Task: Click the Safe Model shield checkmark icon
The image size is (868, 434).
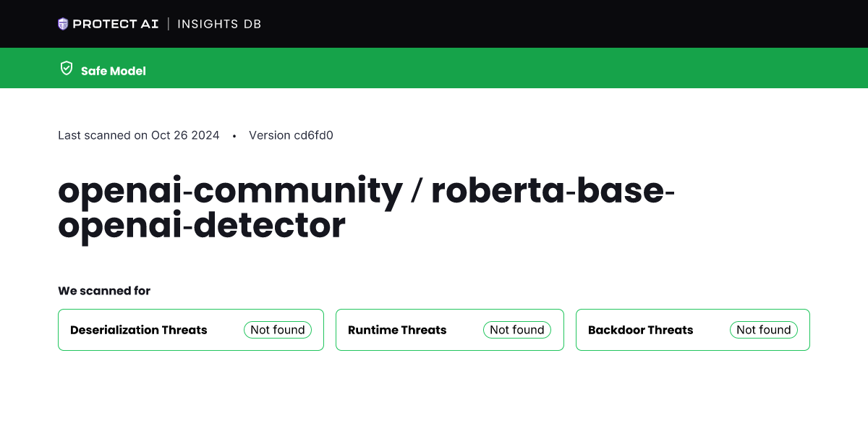Action: pyautogui.click(x=67, y=69)
